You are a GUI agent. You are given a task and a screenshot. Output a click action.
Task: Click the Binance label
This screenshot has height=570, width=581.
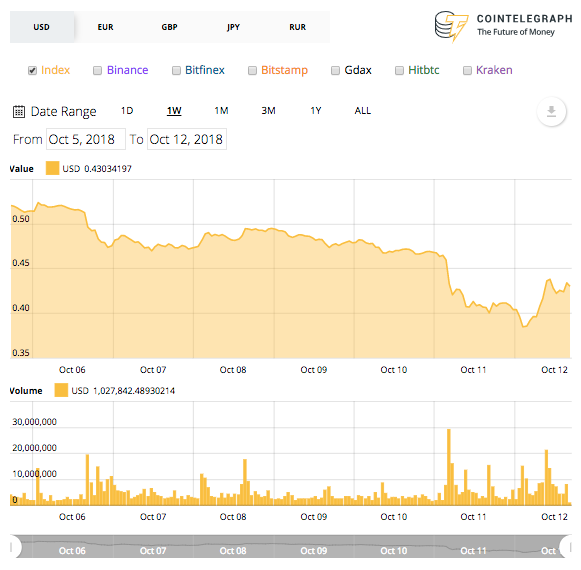[x=127, y=70]
